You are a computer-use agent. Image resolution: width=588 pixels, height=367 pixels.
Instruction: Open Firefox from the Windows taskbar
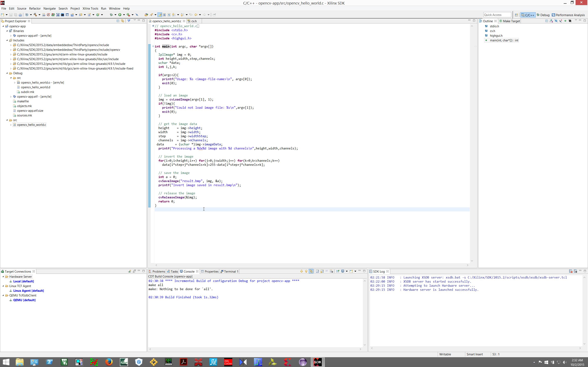point(109,362)
